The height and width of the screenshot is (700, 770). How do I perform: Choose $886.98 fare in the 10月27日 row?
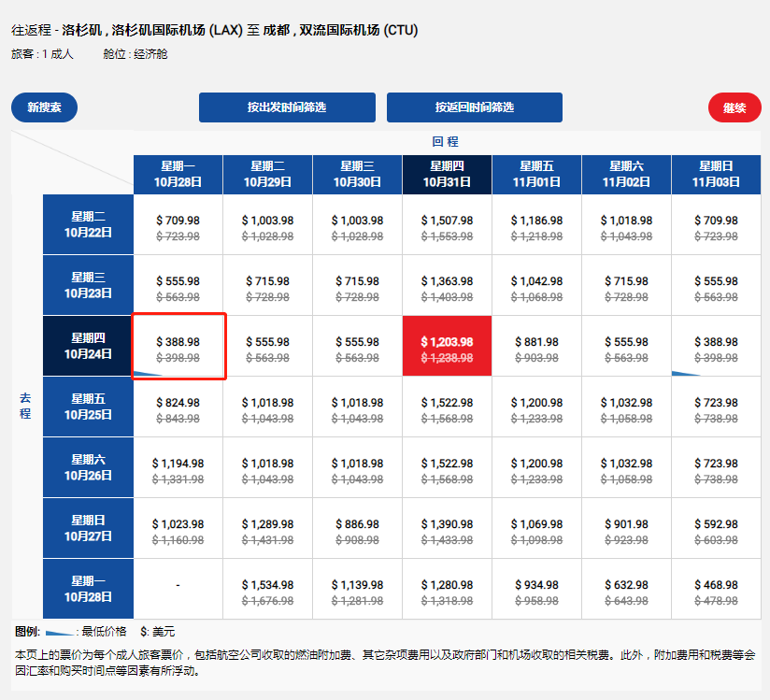[358, 528]
